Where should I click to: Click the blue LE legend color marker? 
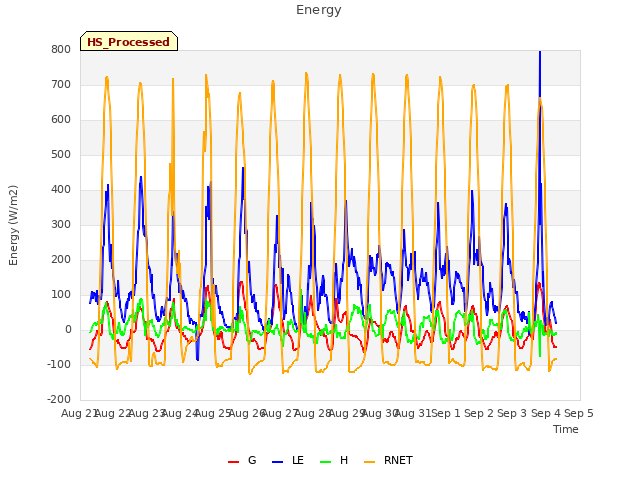coord(278,462)
